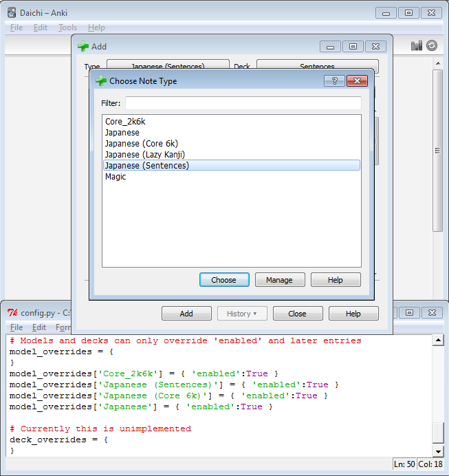The height and width of the screenshot is (476, 449).
Task: Open Tools menu in Anki
Action: [67, 28]
